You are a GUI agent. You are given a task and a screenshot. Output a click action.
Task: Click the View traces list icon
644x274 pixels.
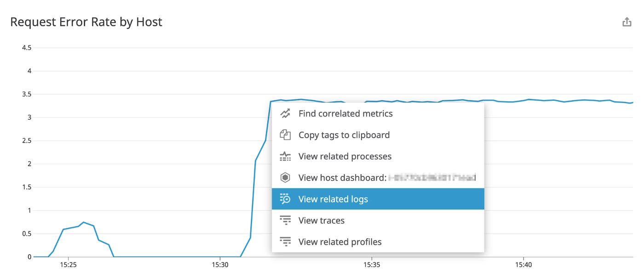click(285, 220)
